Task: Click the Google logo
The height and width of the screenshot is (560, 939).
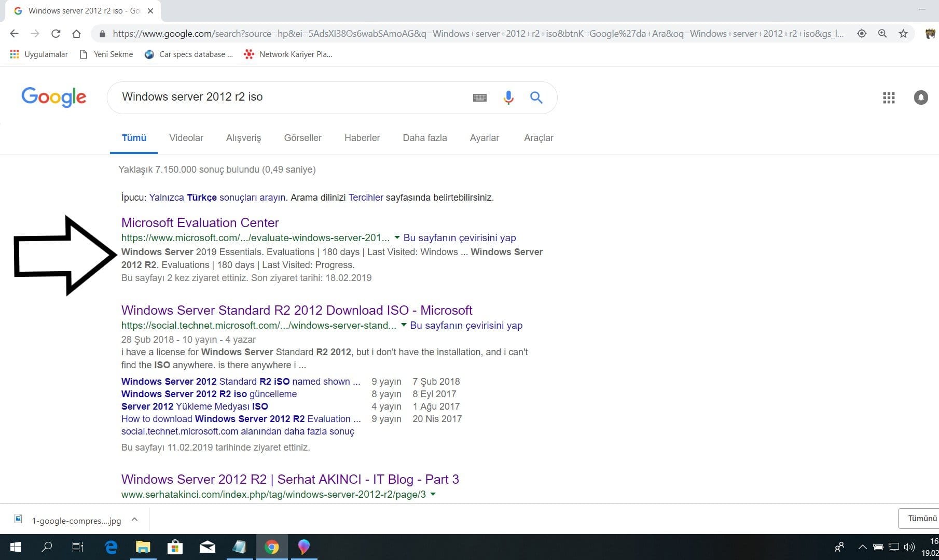Action: (x=54, y=97)
